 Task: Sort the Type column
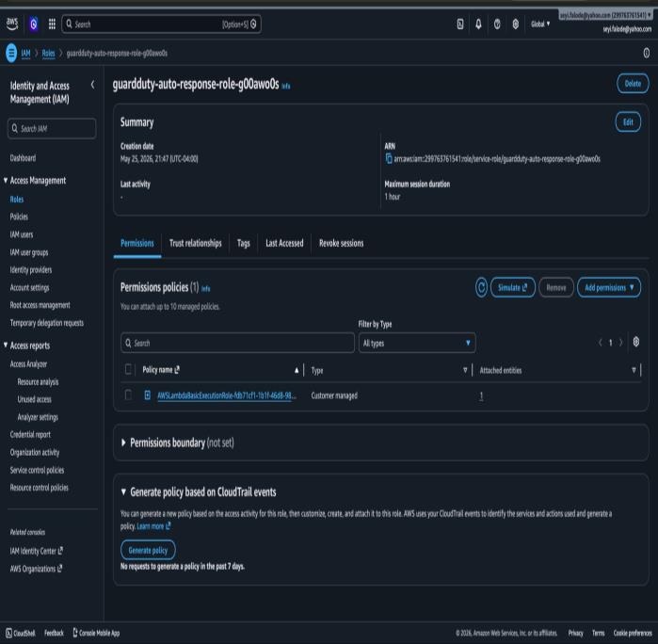(x=465, y=370)
